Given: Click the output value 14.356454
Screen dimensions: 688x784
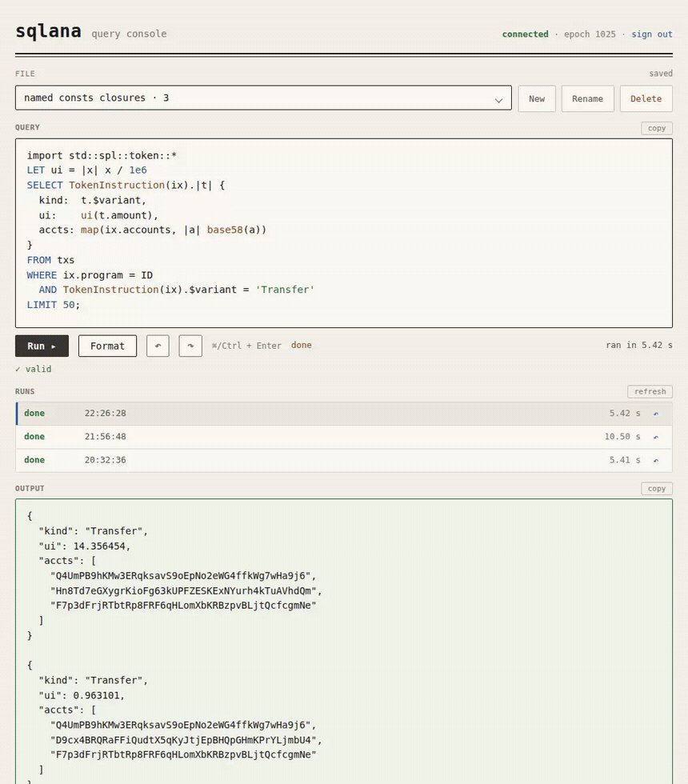Looking at the screenshot, I should pos(99,546).
